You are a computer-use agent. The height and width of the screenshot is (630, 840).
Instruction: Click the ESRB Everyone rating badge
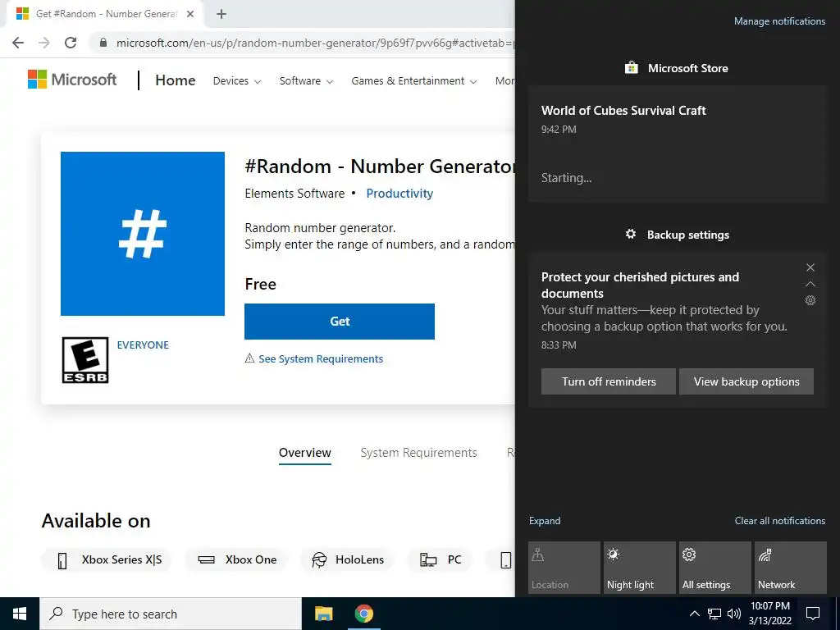coord(85,360)
